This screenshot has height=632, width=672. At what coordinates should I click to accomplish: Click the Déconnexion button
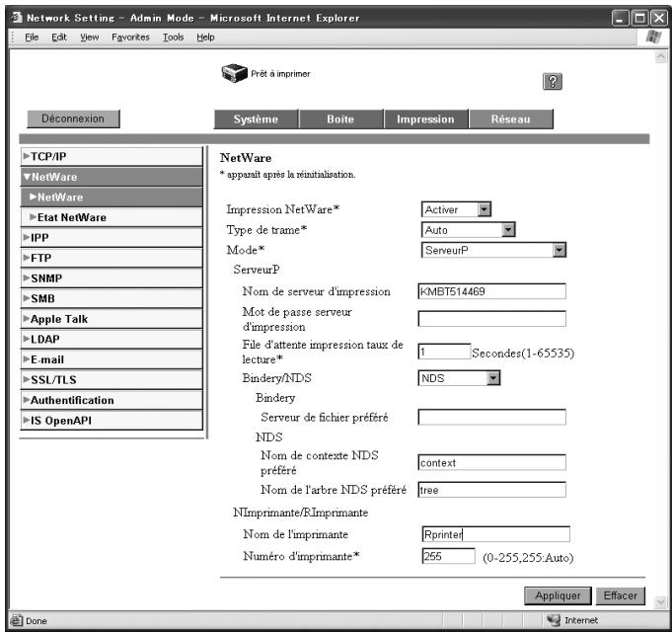pos(73,118)
